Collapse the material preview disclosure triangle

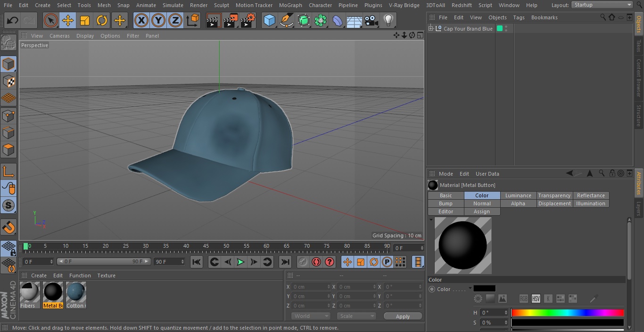(x=431, y=220)
